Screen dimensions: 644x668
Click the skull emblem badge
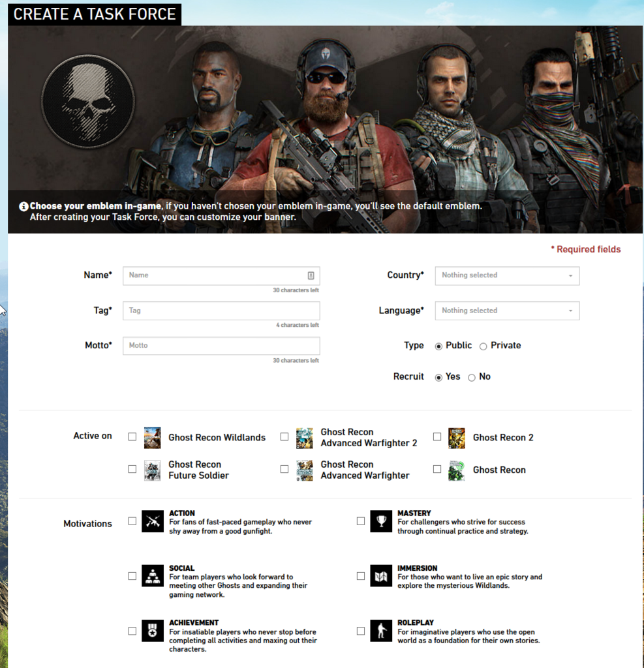coord(89,101)
